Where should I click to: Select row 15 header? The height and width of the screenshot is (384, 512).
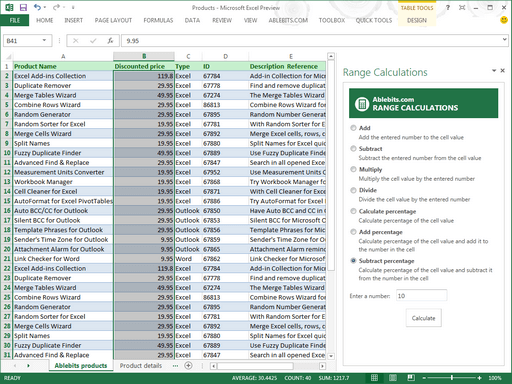click(x=7, y=201)
